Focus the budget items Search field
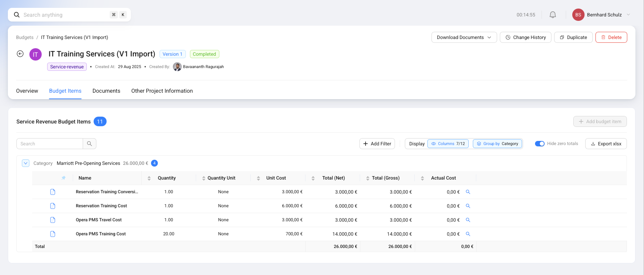 (50, 144)
